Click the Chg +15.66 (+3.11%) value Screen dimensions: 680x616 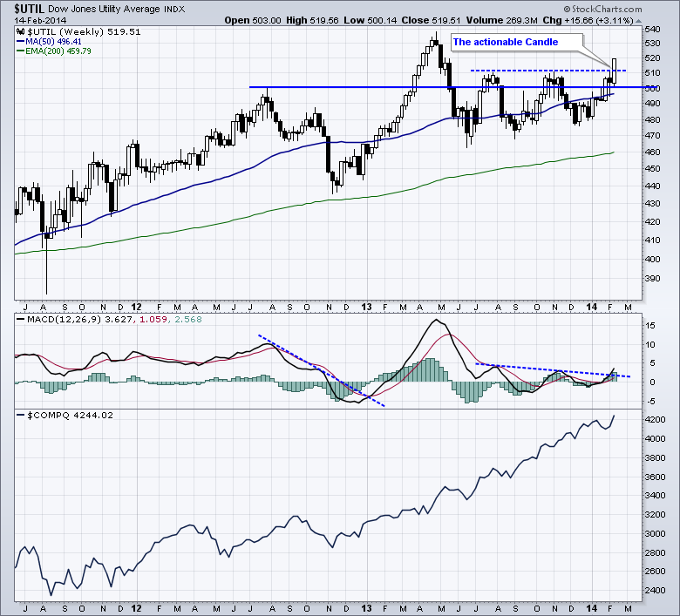coord(588,20)
